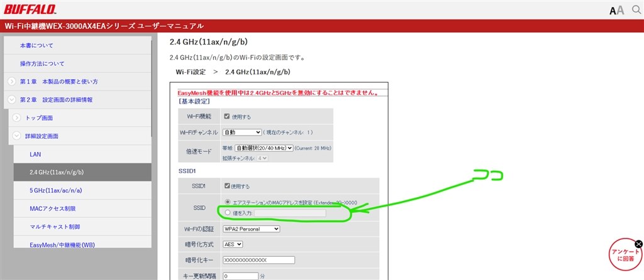The width and height of the screenshot is (644, 280).
Task: Open the 暗号化方式 AES dropdown
Action: 233,244
